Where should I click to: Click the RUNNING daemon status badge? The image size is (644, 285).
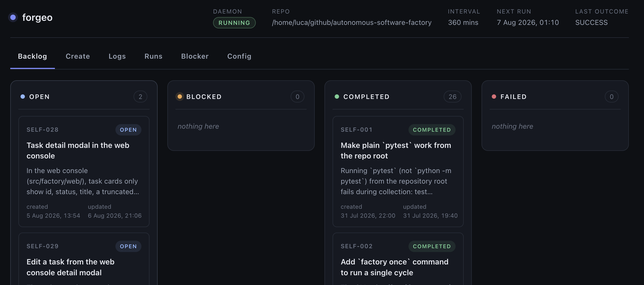coord(234,23)
